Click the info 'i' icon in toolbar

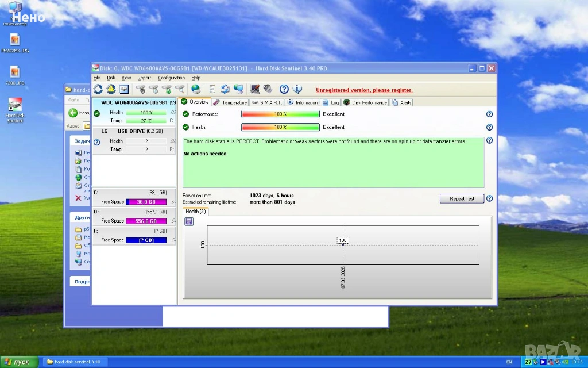pyautogui.click(x=297, y=89)
